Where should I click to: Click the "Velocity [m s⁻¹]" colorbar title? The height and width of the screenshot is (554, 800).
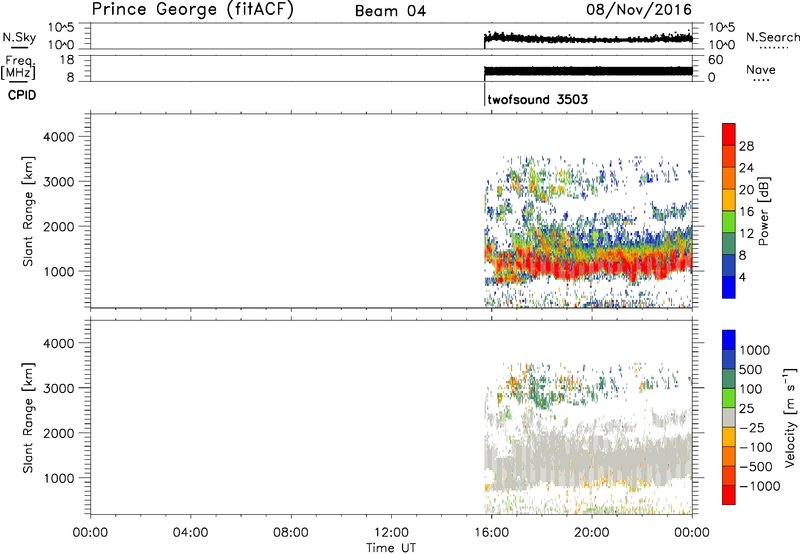pos(790,417)
